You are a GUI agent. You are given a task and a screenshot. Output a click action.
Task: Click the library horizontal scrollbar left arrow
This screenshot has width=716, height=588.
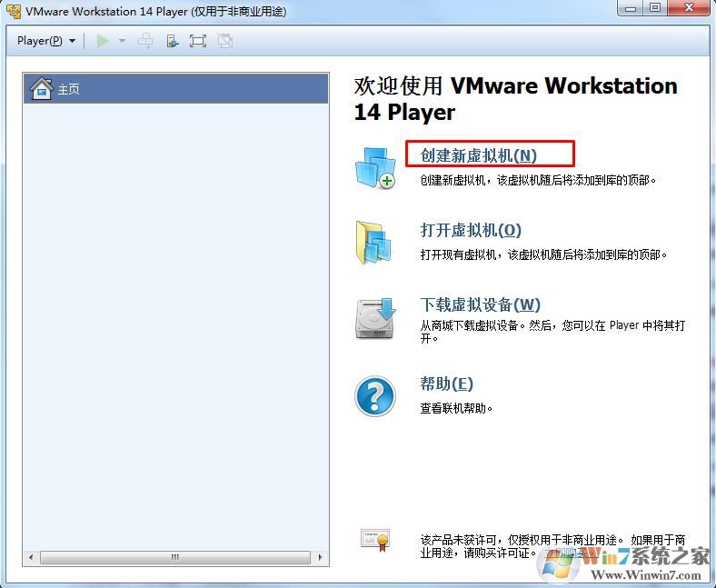(31, 557)
